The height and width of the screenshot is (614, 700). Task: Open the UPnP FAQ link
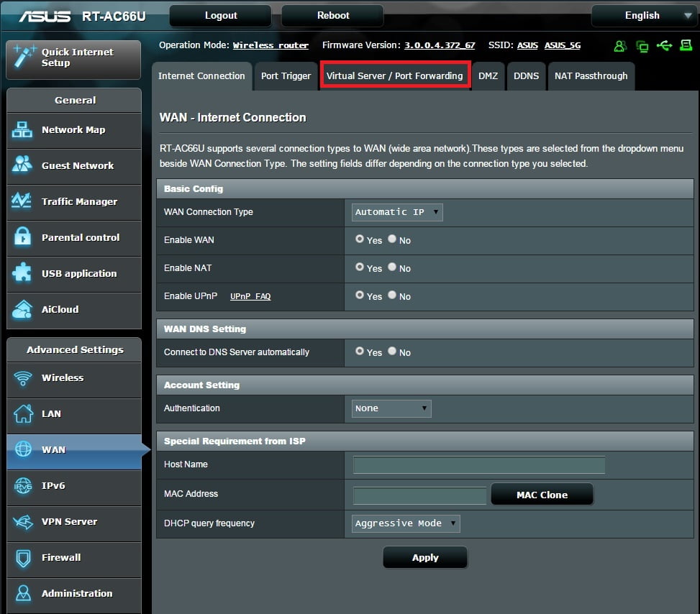[250, 296]
